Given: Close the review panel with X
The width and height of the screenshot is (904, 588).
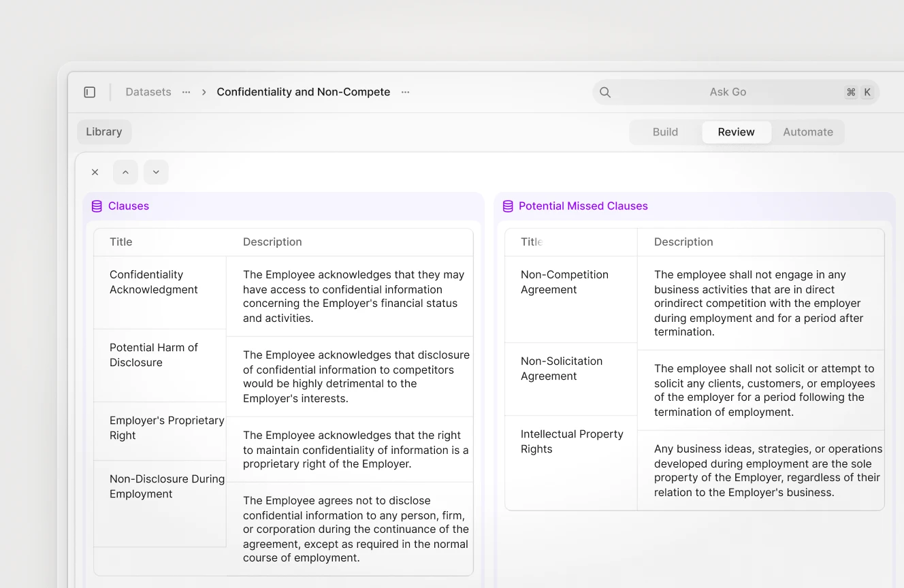Looking at the screenshot, I should (x=95, y=172).
